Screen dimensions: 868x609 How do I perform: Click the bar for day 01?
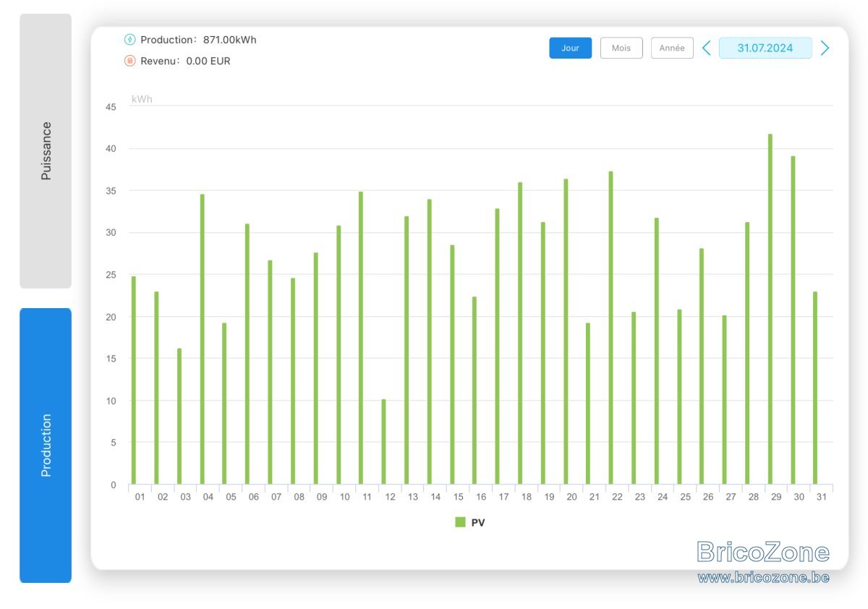pyautogui.click(x=133, y=380)
